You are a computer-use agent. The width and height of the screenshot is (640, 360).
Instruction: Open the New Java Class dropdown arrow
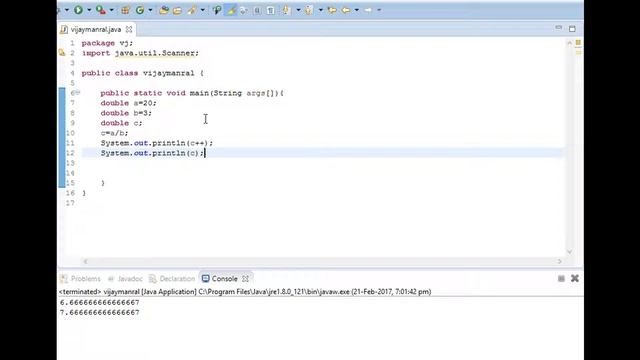click(x=150, y=10)
